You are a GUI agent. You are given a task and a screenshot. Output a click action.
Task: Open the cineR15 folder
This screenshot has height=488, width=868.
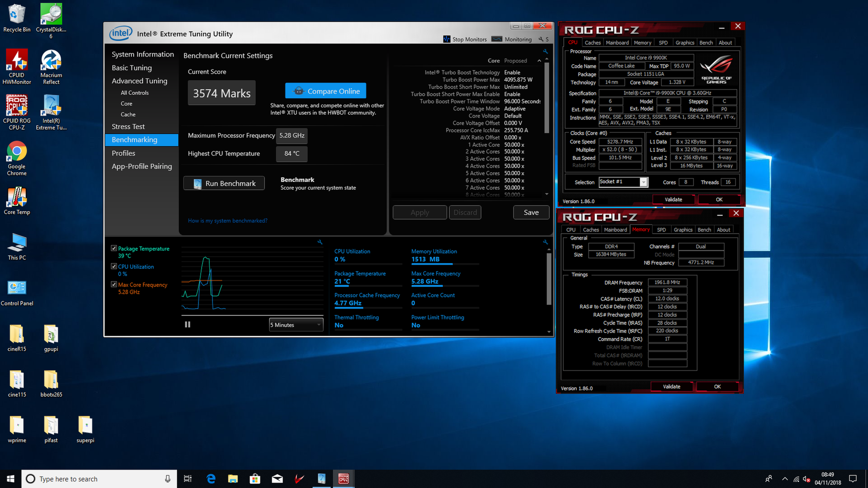click(17, 338)
